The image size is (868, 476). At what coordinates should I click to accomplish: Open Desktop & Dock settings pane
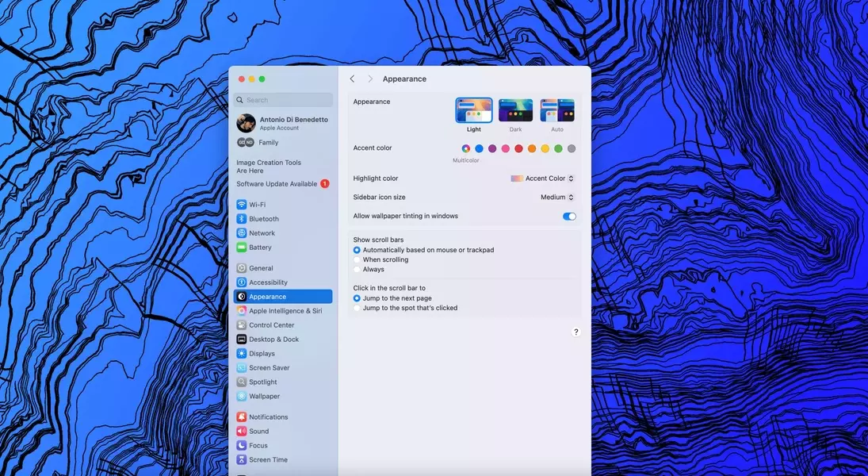point(273,340)
